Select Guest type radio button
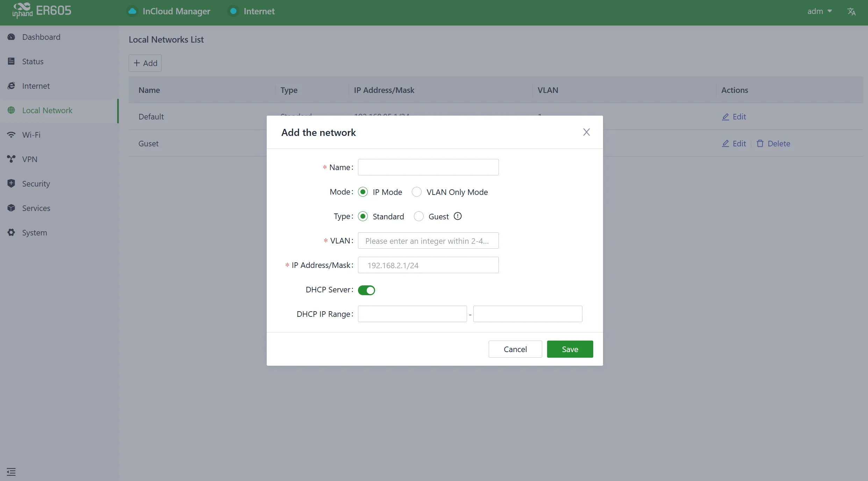Viewport: 868px width, 481px height. pyautogui.click(x=418, y=216)
